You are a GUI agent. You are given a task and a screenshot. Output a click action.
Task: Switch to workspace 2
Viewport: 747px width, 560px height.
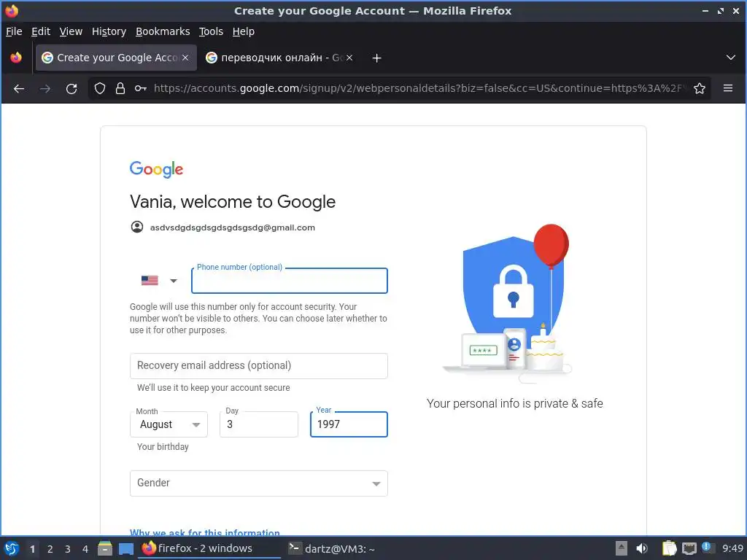(50, 549)
